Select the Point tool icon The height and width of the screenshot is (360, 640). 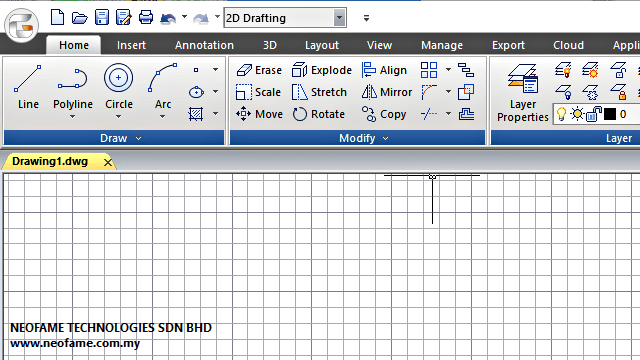tap(196, 70)
